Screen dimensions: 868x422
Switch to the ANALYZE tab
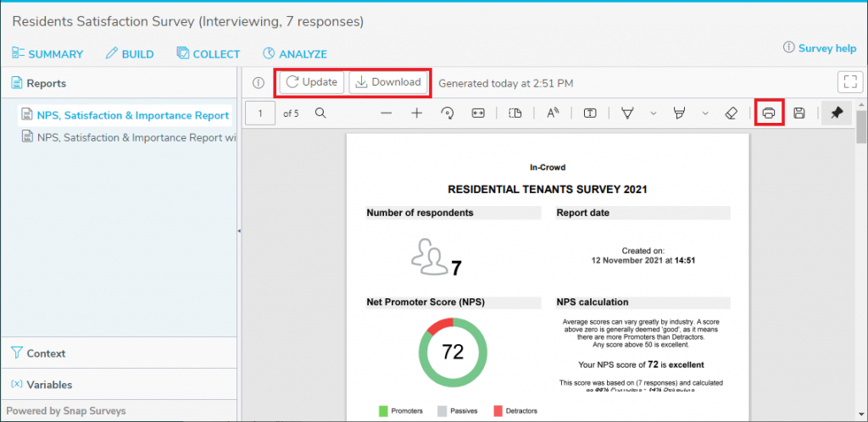(294, 54)
